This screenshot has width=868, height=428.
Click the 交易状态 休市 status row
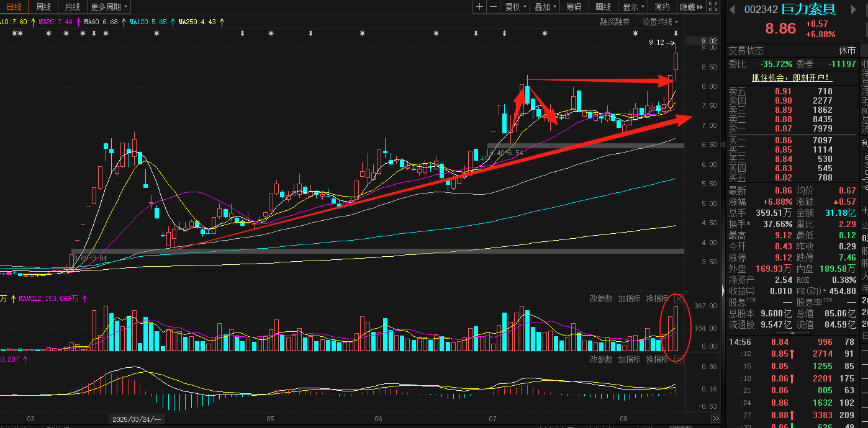[792, 51]
